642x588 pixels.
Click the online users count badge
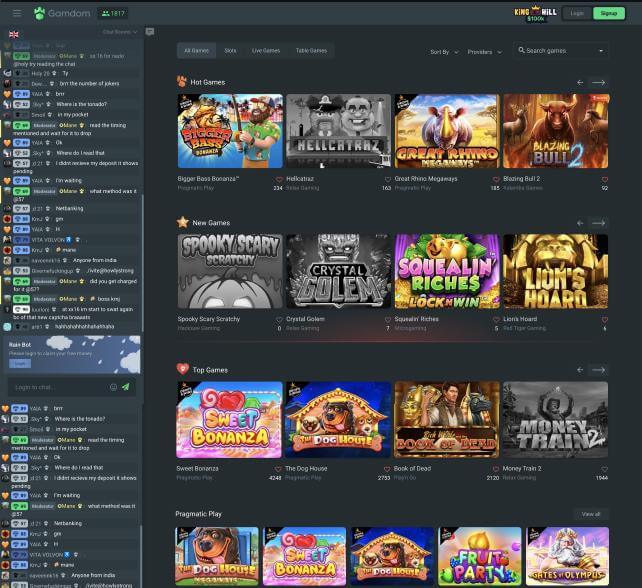pos(113,14)
